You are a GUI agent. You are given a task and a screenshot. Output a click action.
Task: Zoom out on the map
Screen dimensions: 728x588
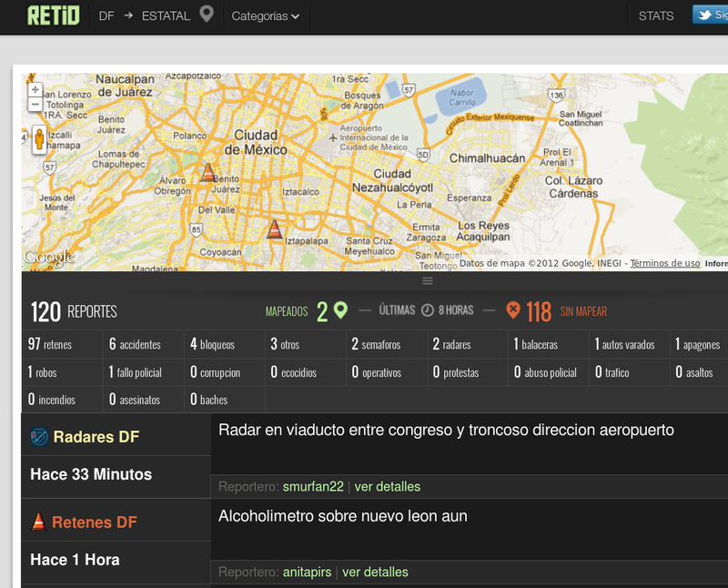point(35,104)
